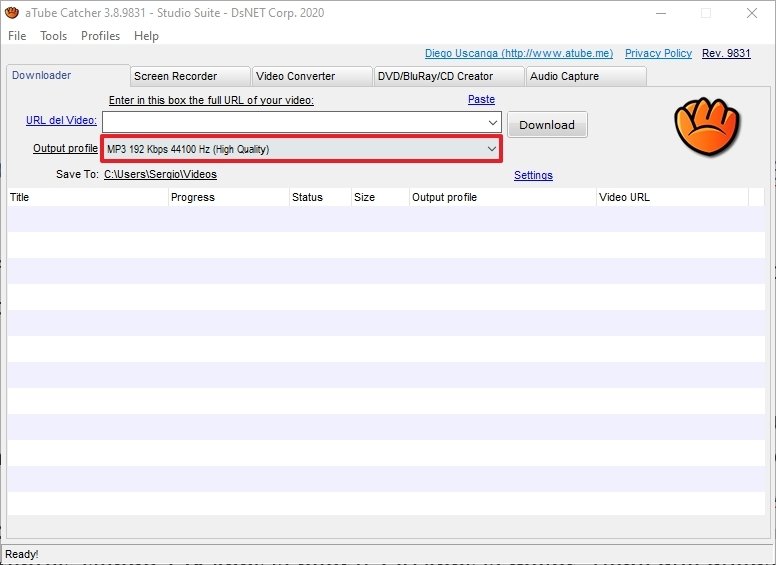Open the DVD/BluRay/CD Creator tab
This screenshot has height=565, width=776.
click(449, 76)
